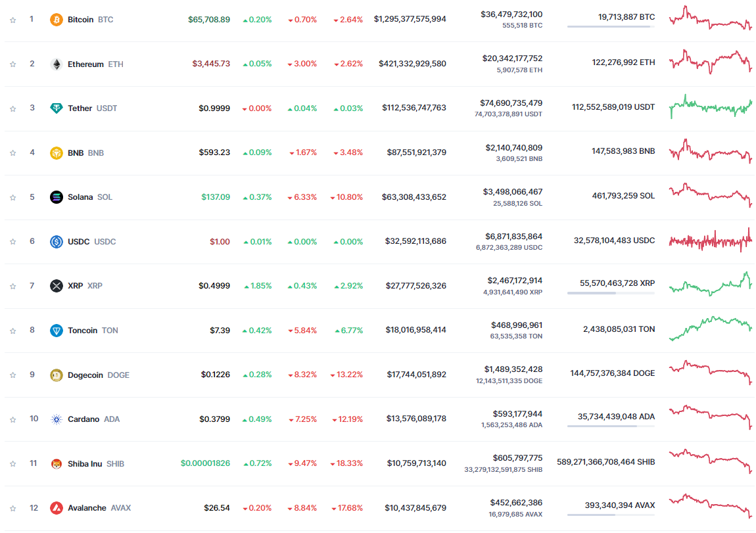Click Solana price $137.09
756x533 pixels.
[216, 197]
